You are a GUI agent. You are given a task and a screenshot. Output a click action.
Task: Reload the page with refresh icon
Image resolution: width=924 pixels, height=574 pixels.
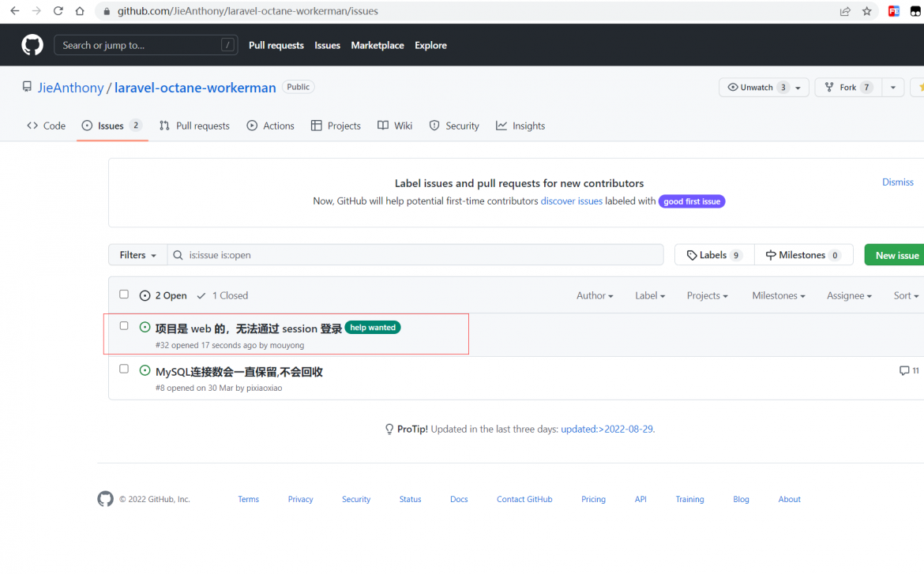tap(58, 10)
